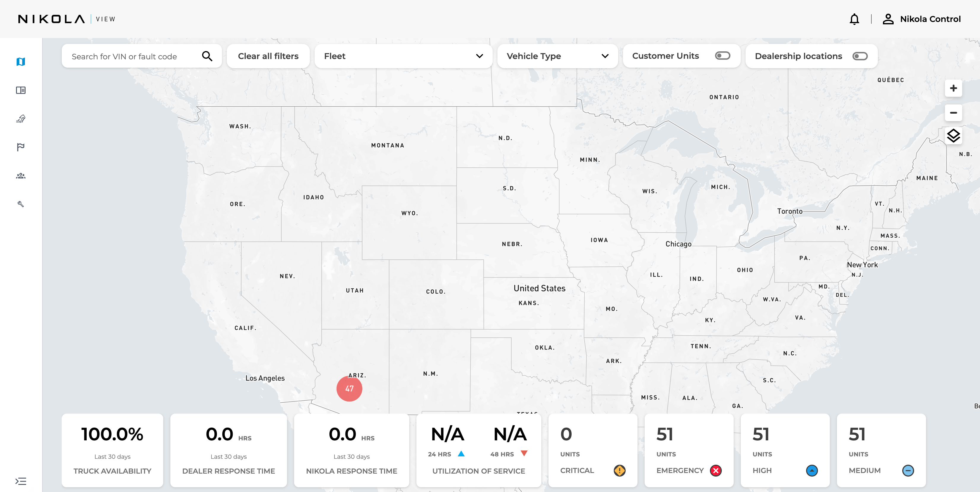
Task: Click the red 47 cluster marker in Arizona
Action: 349,388
